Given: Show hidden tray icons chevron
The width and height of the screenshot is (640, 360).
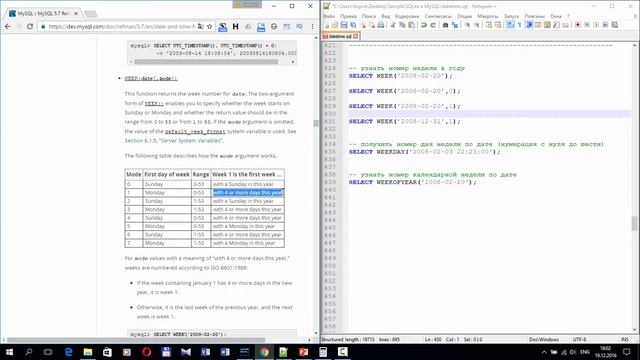Looking at the screenshot, I should pyautogui.click(x=544, y=352).
